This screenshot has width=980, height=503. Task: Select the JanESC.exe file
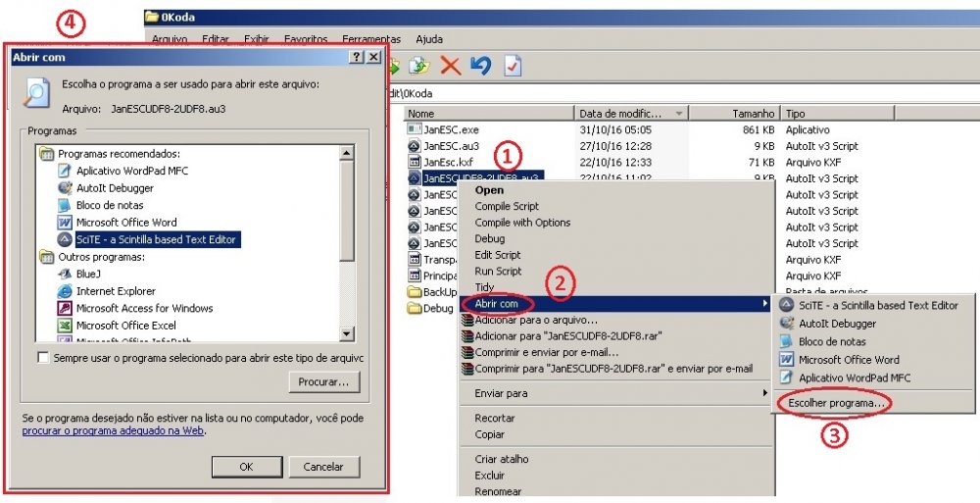[x=451, y=130]
